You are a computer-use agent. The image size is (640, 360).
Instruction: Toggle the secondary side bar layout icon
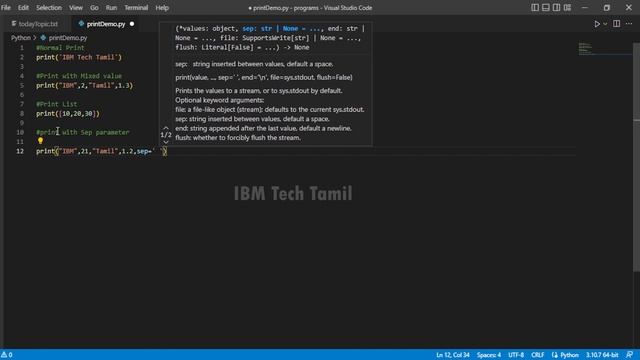tap(556, 8)
